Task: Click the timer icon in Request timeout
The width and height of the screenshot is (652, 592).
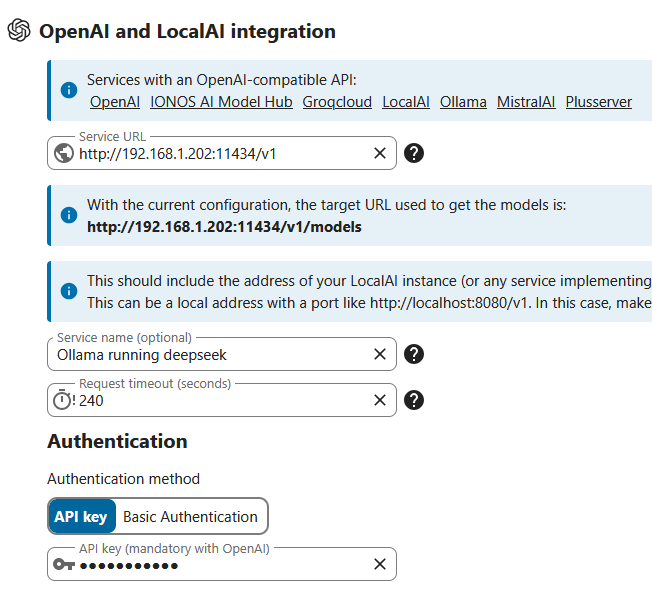Action: point(65,400)
